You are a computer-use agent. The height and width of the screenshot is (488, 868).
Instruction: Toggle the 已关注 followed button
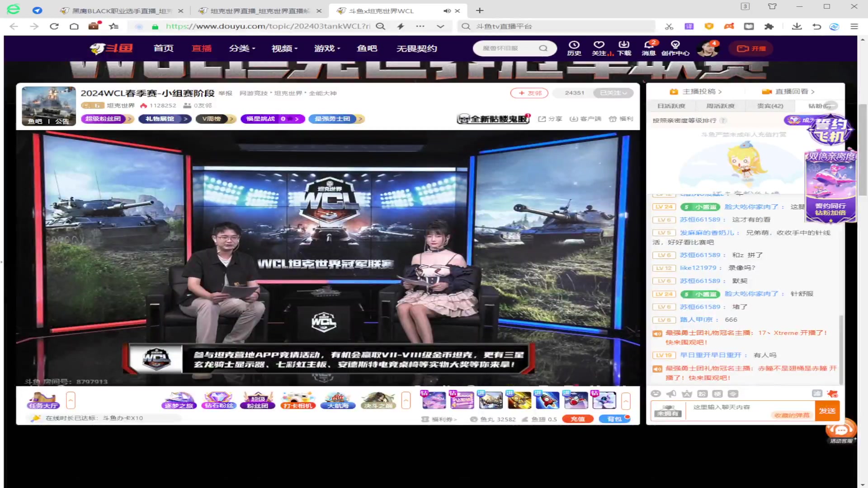[613, 93]
